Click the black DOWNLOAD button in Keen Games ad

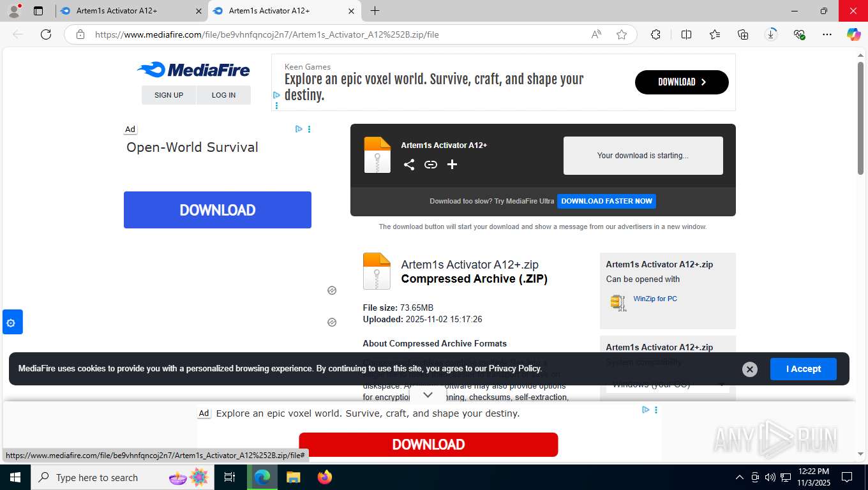coord(682,82)
